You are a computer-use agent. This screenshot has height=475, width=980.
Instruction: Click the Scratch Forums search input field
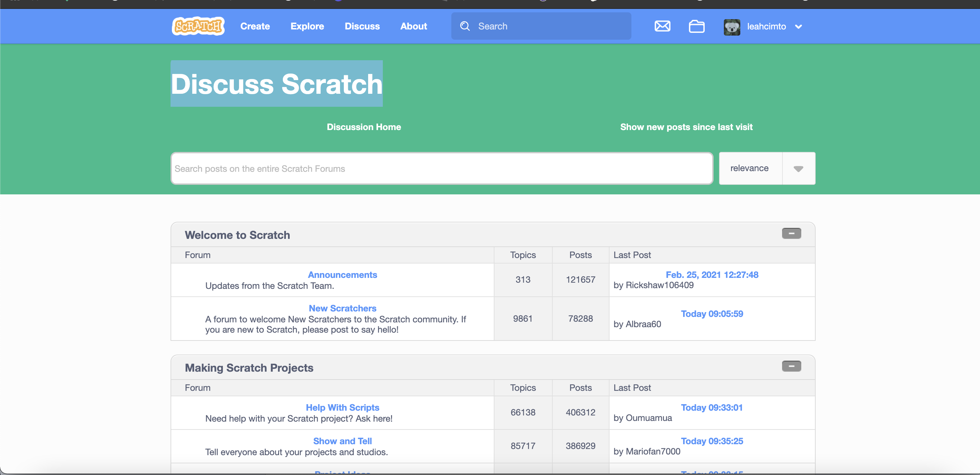coord(441,168)
